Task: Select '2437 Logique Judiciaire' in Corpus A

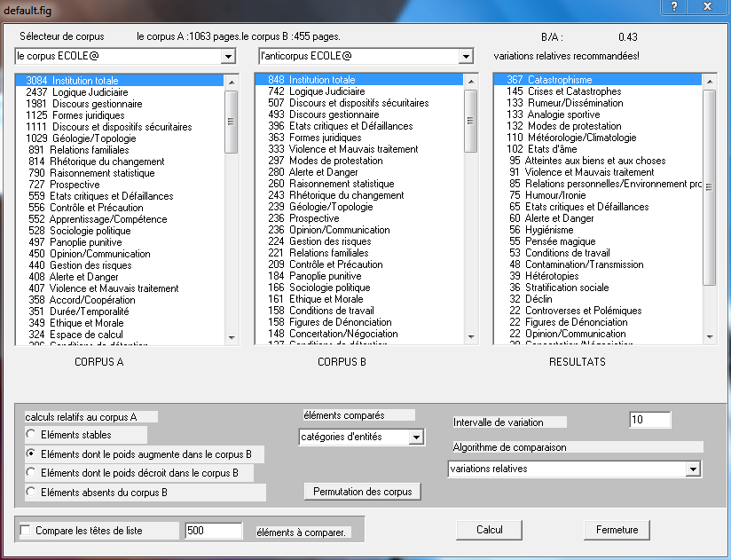Action: [x=120, y=92]
